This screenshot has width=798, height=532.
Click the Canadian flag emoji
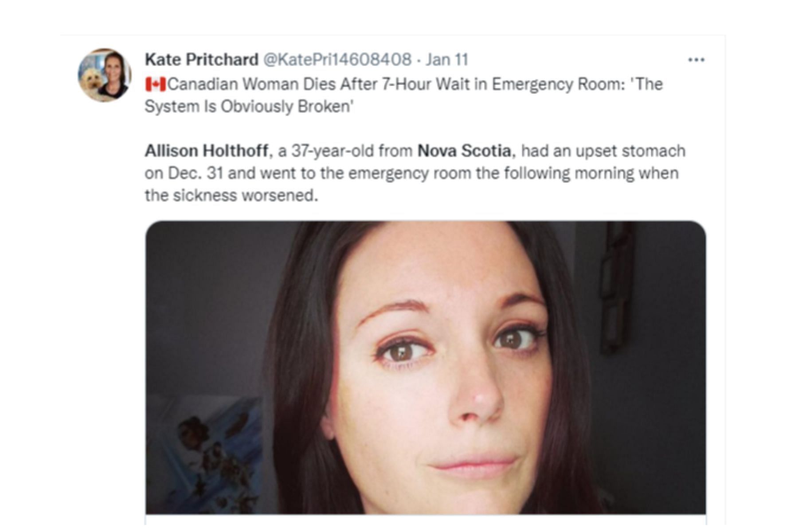155,84
